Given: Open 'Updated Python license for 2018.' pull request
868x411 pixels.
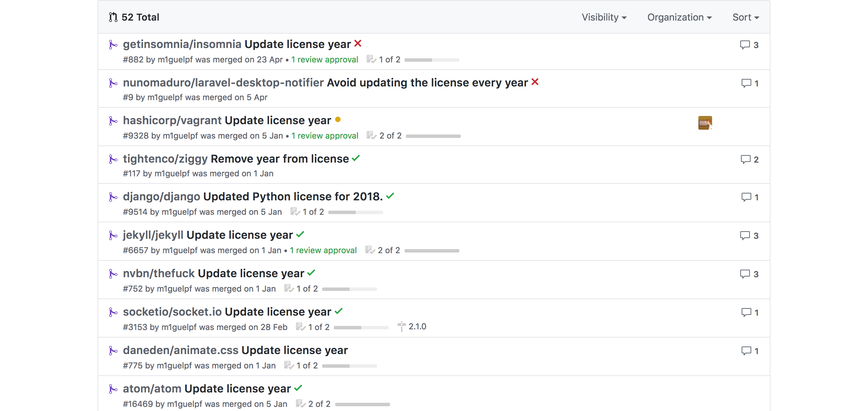Looking at the screenshot, I should pos(293,197).
